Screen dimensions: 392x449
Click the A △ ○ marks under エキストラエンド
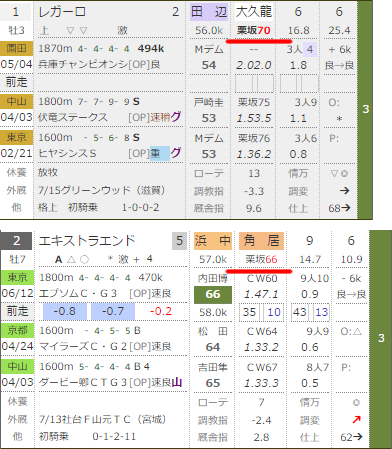coord(72,259)
